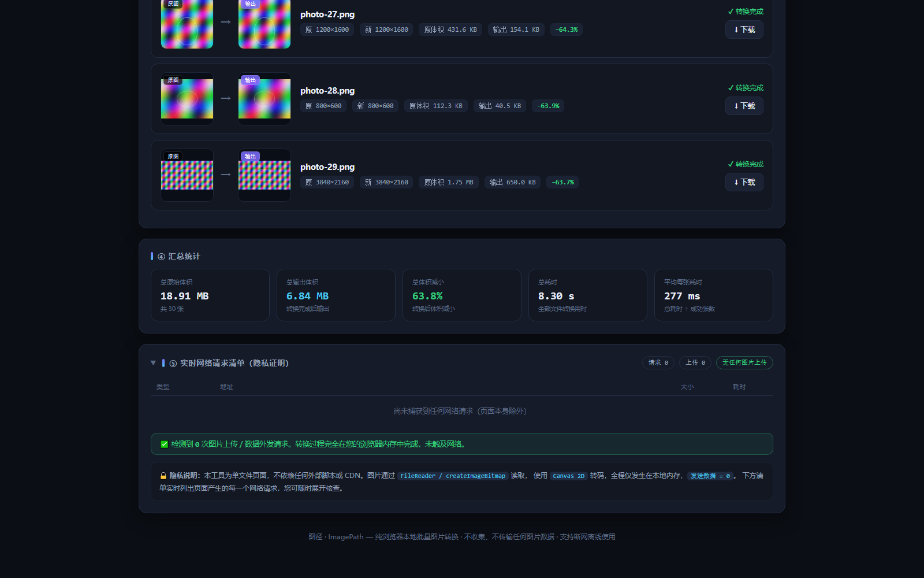Image resolution: width=924 pixels, height=578 pixels.
Task: Click the 类型 column header
Action: (163, 387)
